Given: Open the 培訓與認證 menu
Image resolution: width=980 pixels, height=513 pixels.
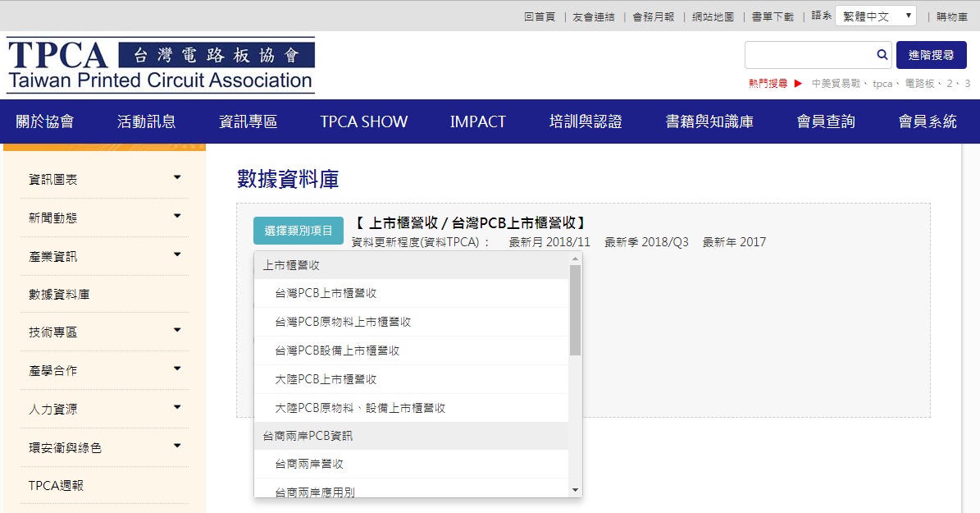Looking at the screenshot, I should tap(586, 121).
